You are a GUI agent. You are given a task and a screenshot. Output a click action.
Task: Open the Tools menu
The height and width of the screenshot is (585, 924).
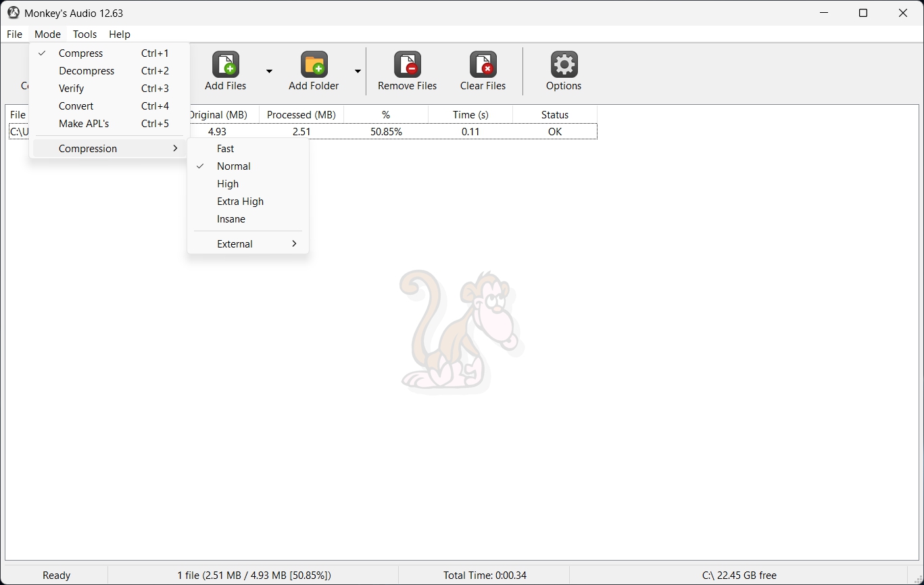pos(84,34)
